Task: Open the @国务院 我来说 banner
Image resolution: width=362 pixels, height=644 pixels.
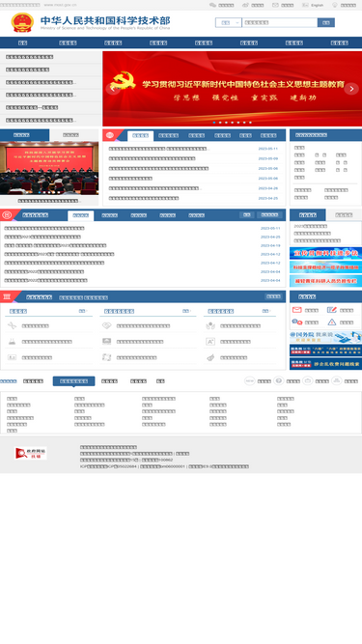Action: pos(326,337)
